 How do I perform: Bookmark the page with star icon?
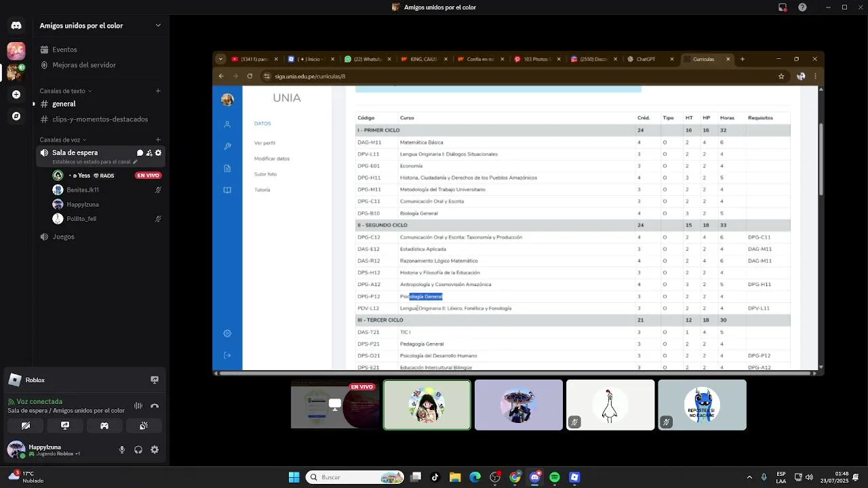pyautogui.click(x=781, y=77)
